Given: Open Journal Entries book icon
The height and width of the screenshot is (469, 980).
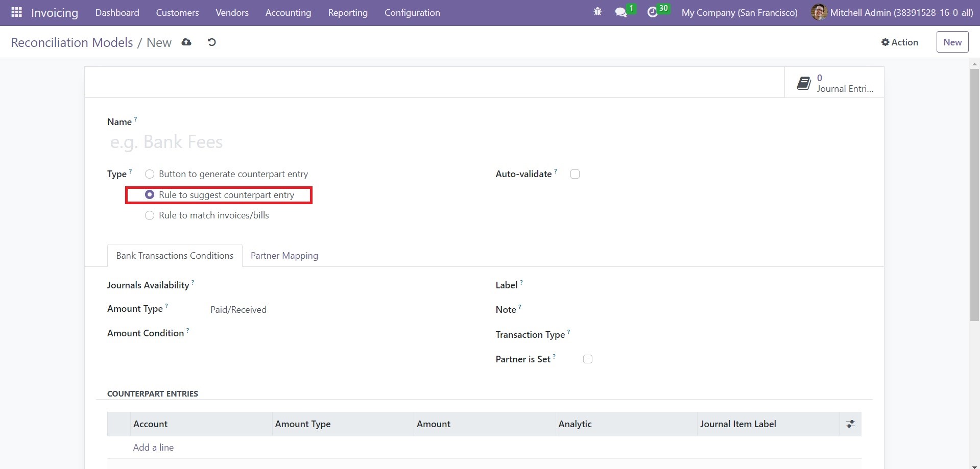Looking at the screenshot, I should pos(804,83).
